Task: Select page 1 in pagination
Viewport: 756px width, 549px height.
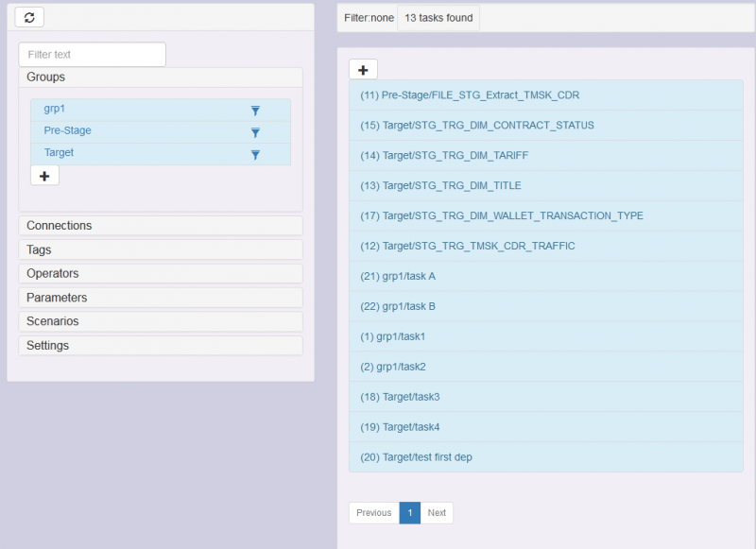Action: [x=410, y=513]
